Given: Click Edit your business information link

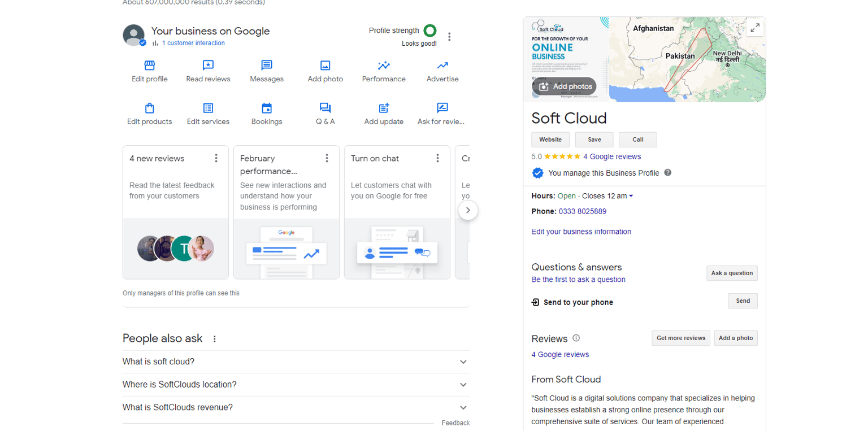Looking at the screenshot, I should [x=581, y=232].
